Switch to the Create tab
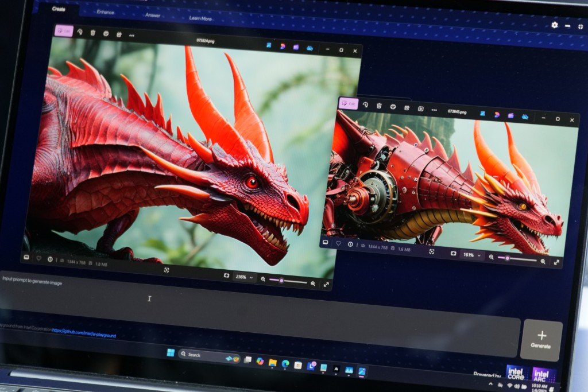Image resolution: width=588 pixels, height=392 pixels. pyautogui.click(x=59, y=9)
